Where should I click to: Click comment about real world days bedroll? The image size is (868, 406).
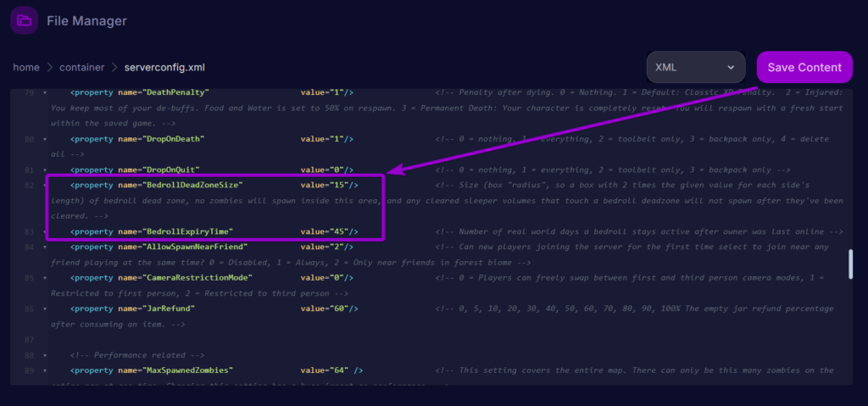click(639, 231)
